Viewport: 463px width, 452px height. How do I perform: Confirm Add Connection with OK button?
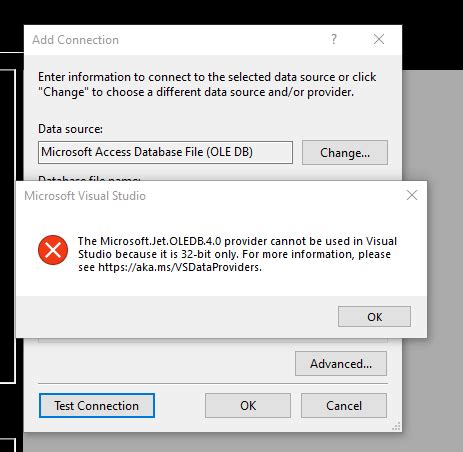point(248,406)
